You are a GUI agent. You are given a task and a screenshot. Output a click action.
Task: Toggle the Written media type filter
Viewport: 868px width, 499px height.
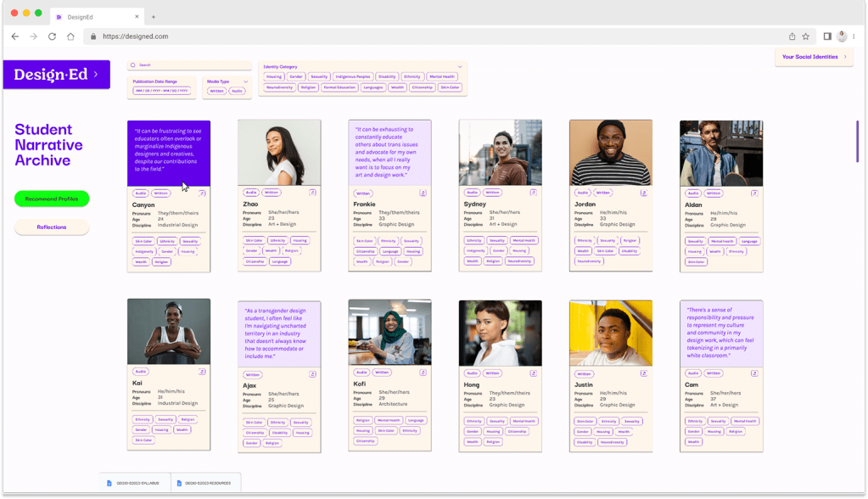(217, 91)
